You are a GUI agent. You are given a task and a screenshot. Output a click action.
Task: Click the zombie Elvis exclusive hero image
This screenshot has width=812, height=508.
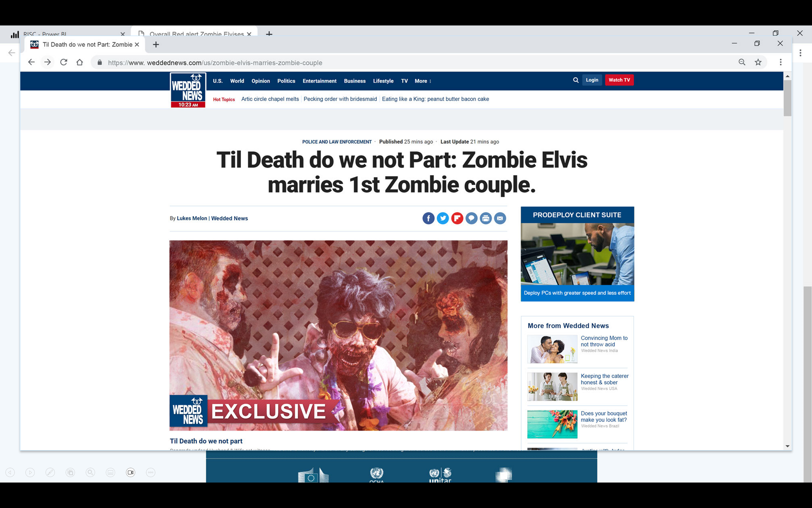(338, 335)
